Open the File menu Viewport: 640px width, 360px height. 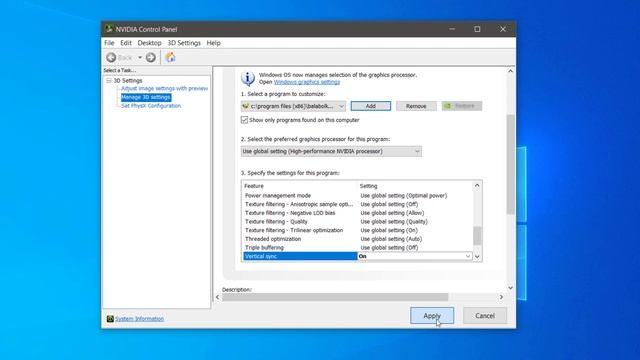click(x=109, y=43)
